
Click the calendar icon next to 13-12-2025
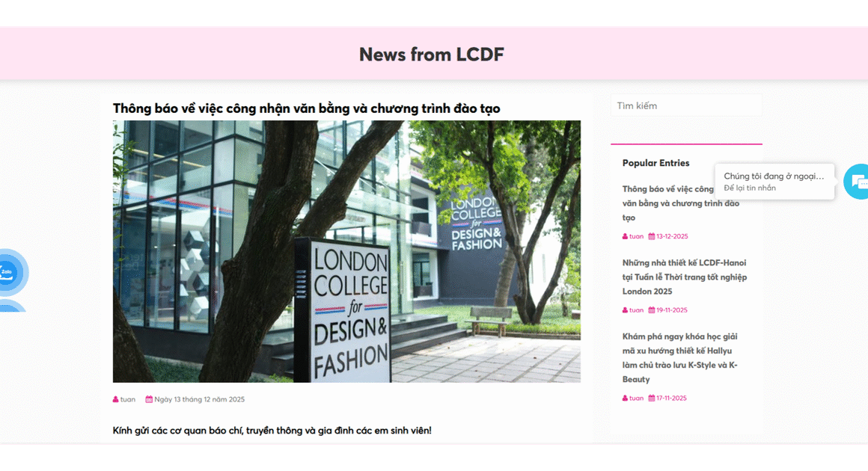coord(652,236)
